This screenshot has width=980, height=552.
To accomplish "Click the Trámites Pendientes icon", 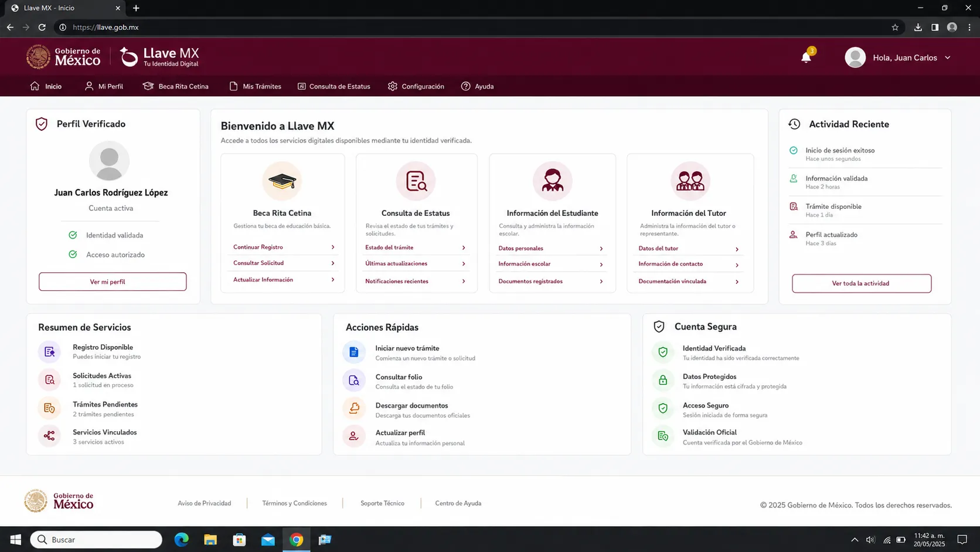I will coord(49,408).
